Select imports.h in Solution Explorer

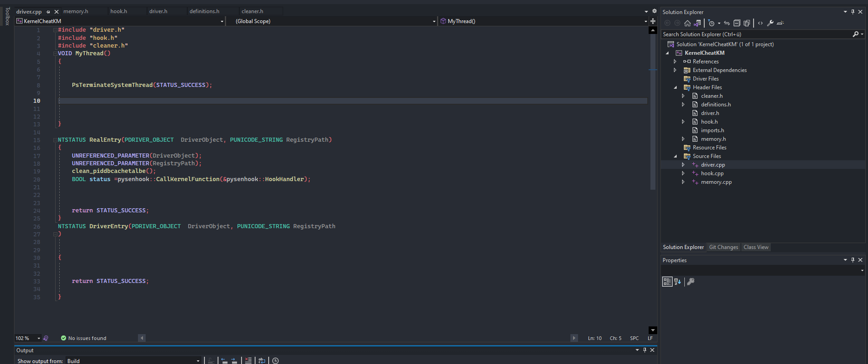[712, 130]
